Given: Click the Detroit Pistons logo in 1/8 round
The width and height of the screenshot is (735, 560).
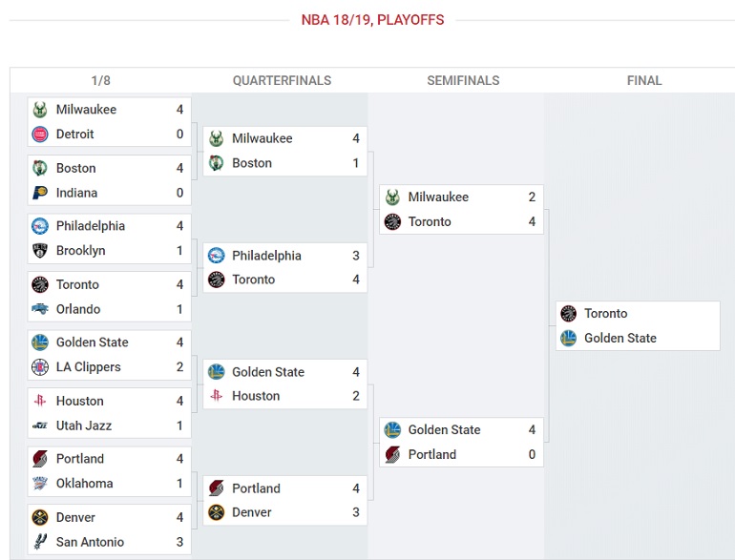Looking at the screenshot, I should coord(40,135).
